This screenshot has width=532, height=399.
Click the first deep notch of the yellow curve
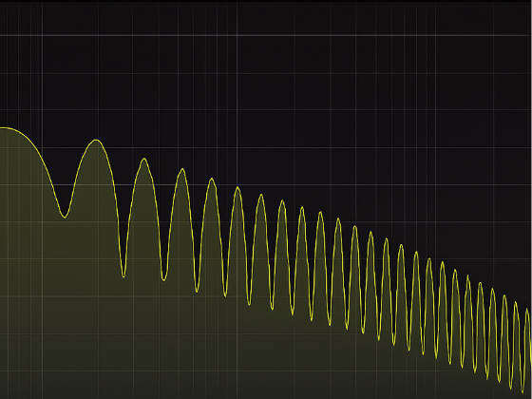(65, 217)
